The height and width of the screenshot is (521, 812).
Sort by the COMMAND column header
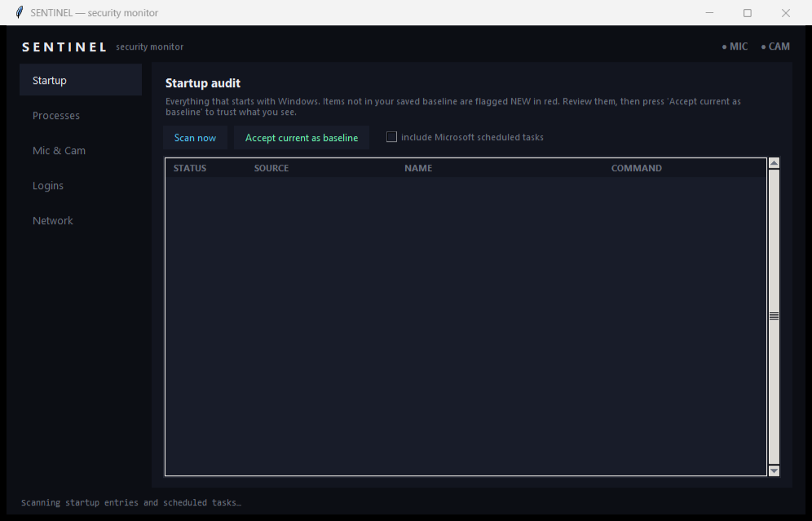(x=637, y=168)
